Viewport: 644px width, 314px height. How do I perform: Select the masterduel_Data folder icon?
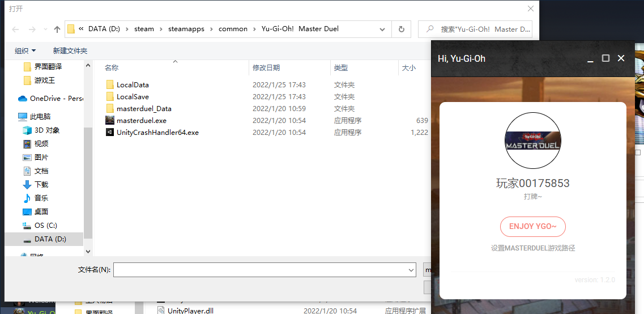click(x=110, y=108)
